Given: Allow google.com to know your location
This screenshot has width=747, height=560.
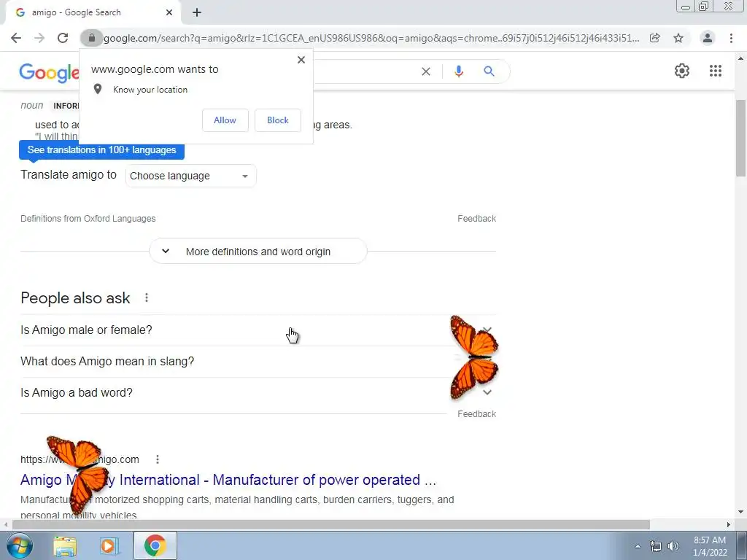Looking at the screenshot, I should click(225, 120).
